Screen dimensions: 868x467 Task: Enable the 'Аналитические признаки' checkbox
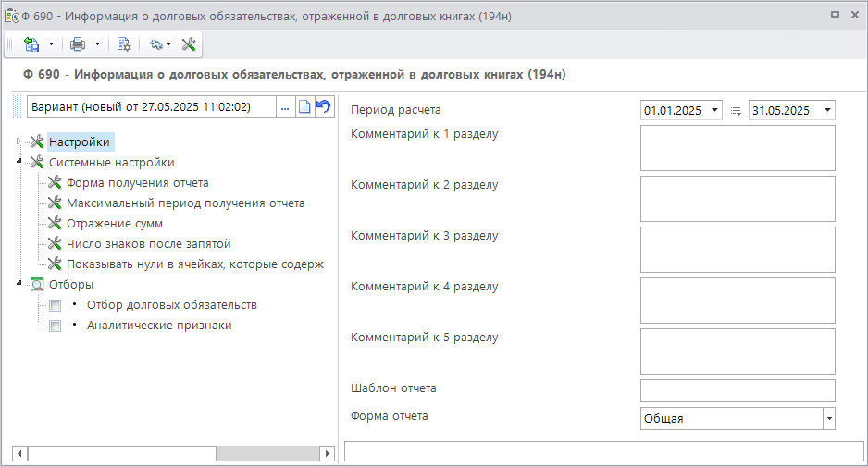[56, 326]
